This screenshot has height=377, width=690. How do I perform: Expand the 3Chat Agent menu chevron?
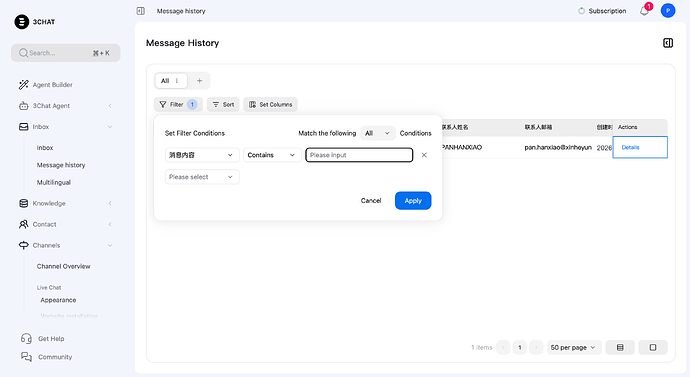[x=110, y=106]
